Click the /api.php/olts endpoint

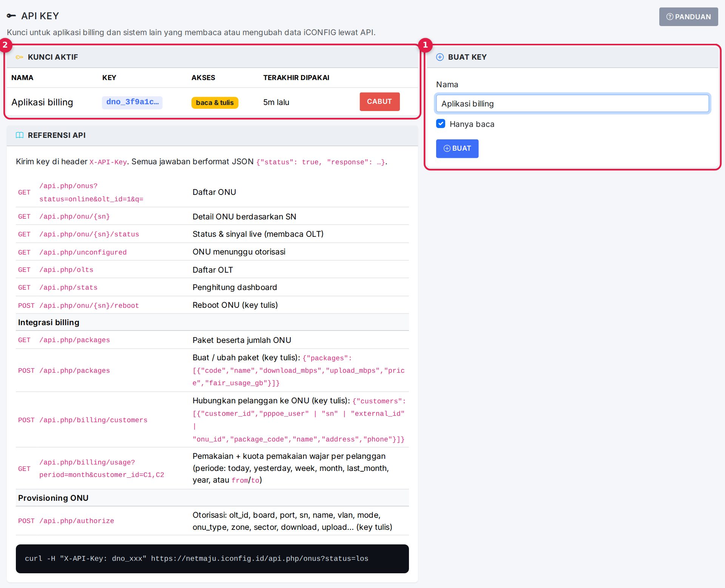66,270
